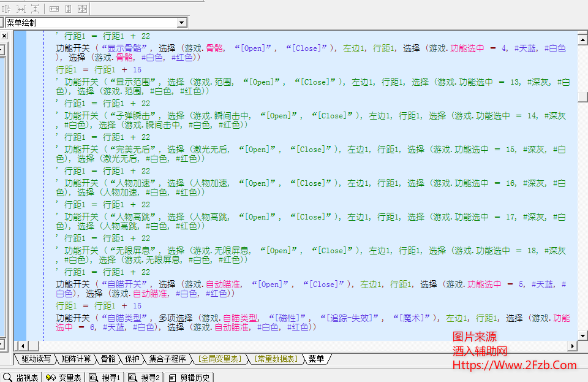Open the 搜寻1 search results panel
588x382 pixels.
[105, 377]
